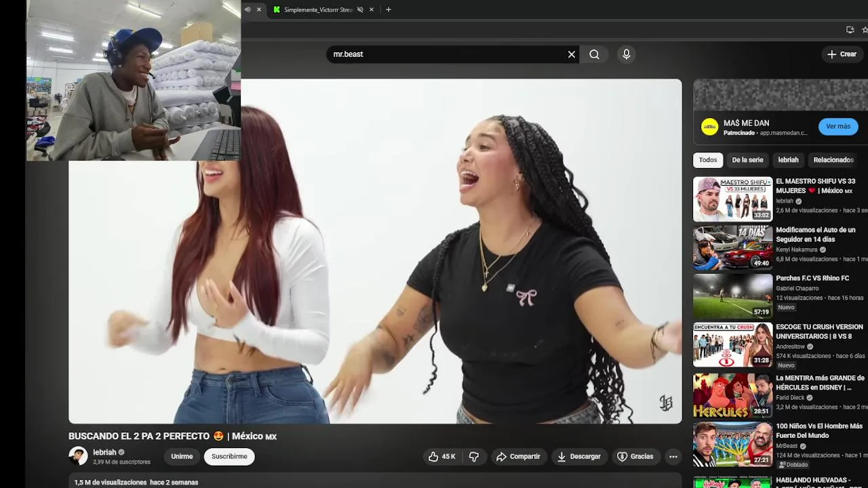Dislike the video with thumbs down

[x=474, y=457]
